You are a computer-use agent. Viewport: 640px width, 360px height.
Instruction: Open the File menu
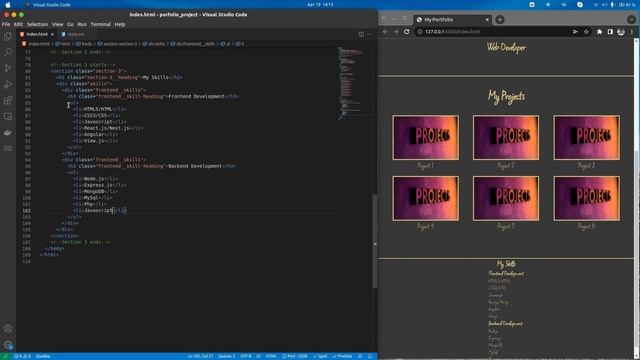click(6, 24)
